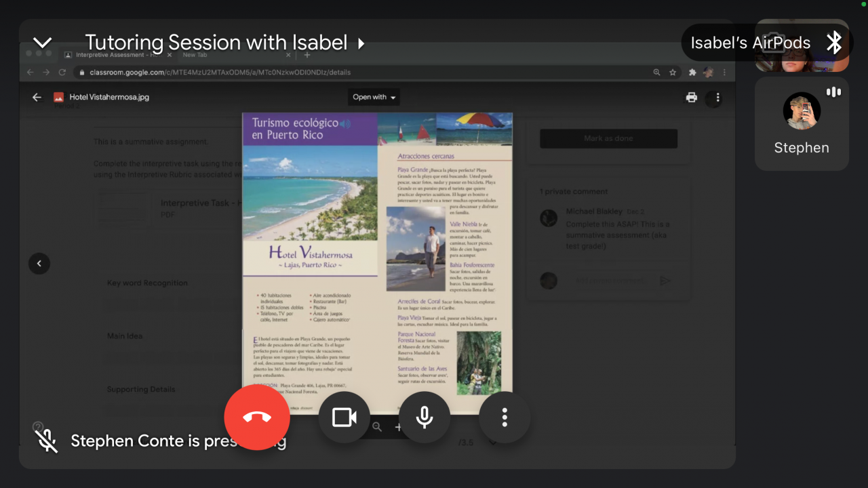Click the viewer's zoom magnifier below the flyer

377,427
